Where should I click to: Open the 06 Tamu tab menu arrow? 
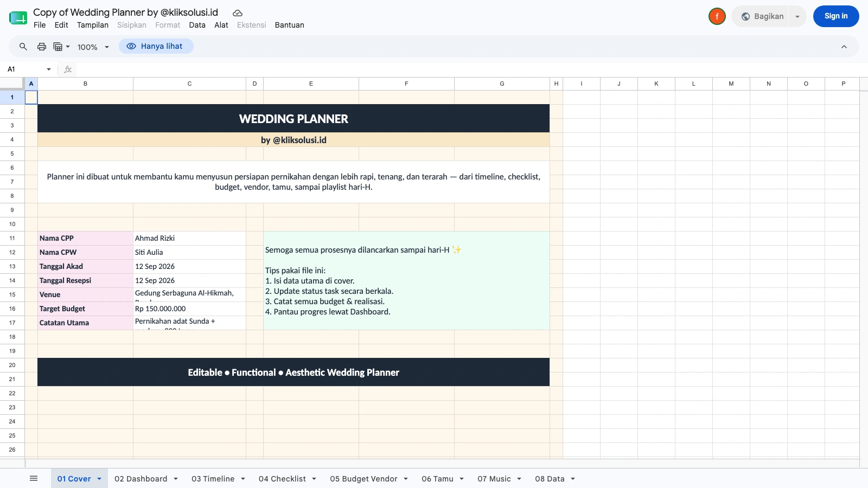pos(462,479)
